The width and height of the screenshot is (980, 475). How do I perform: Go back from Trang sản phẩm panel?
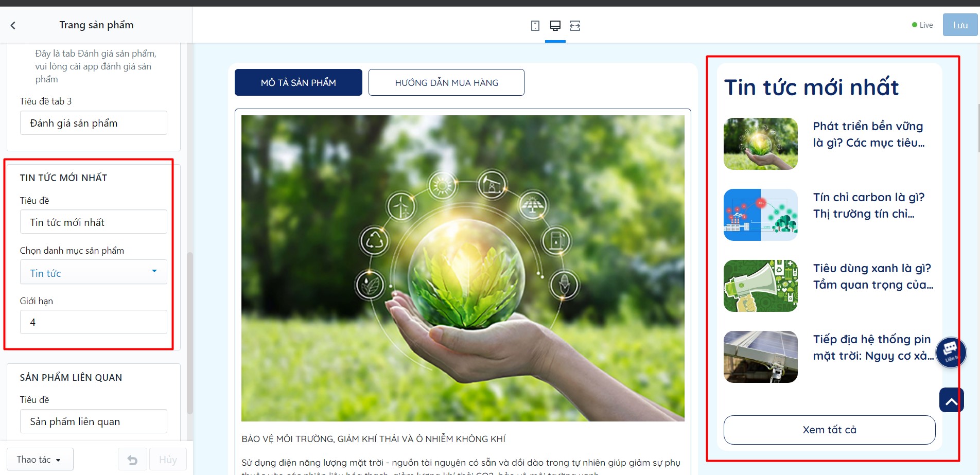pos(13,25)
